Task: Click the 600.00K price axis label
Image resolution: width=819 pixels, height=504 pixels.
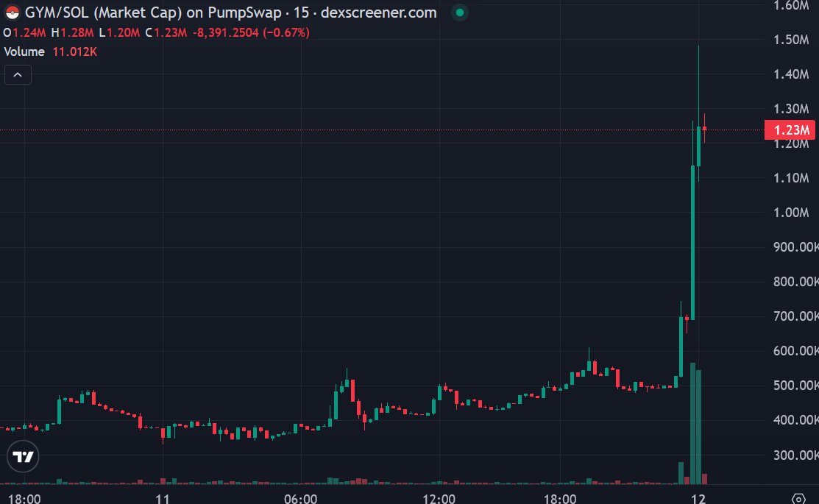Action: tap(795, 350)
